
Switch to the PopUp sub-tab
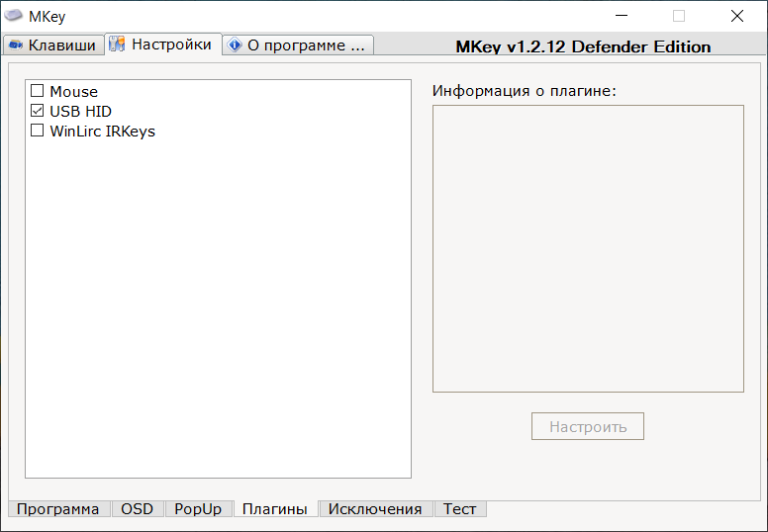tap(198, 509)
